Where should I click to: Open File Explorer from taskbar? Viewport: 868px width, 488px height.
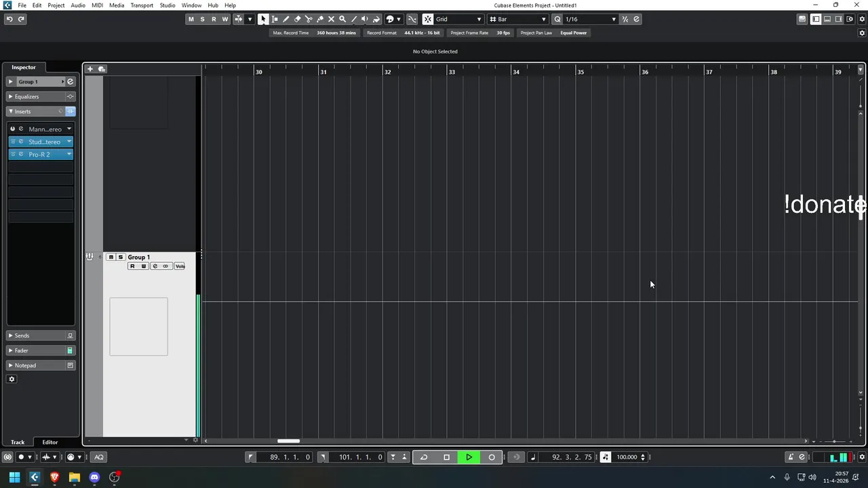click(75, 477)
